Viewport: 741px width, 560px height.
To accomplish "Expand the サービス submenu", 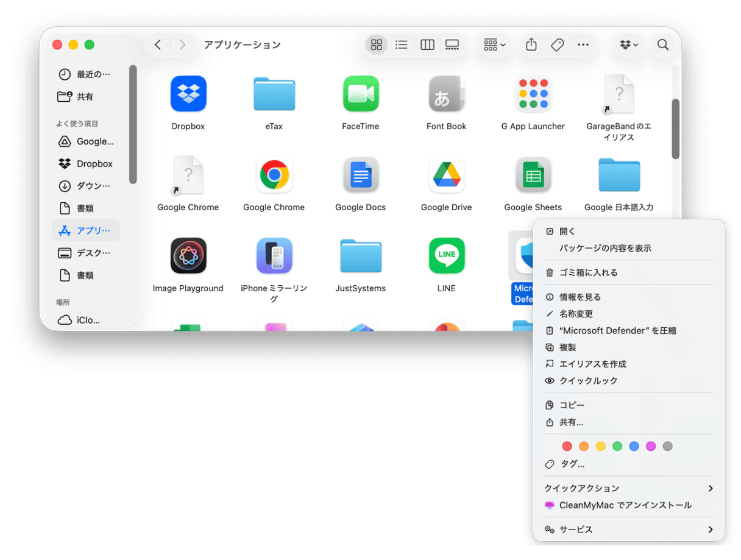I will point(629,530).
